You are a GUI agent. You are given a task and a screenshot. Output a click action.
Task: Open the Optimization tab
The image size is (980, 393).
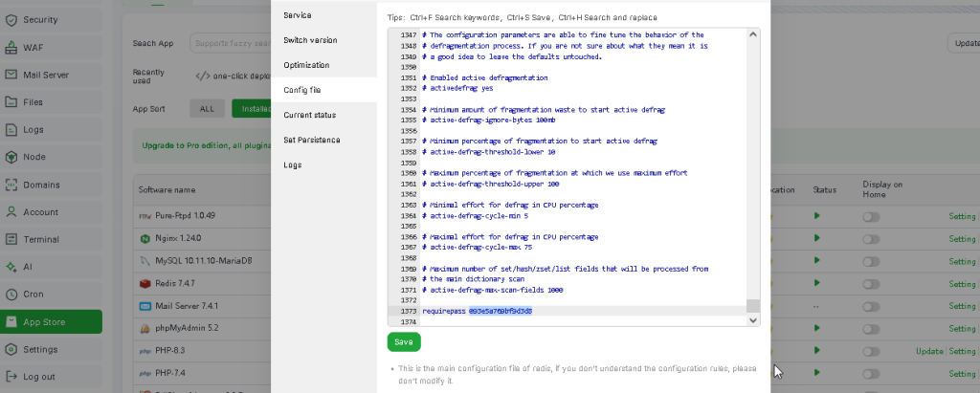point(323,65)
